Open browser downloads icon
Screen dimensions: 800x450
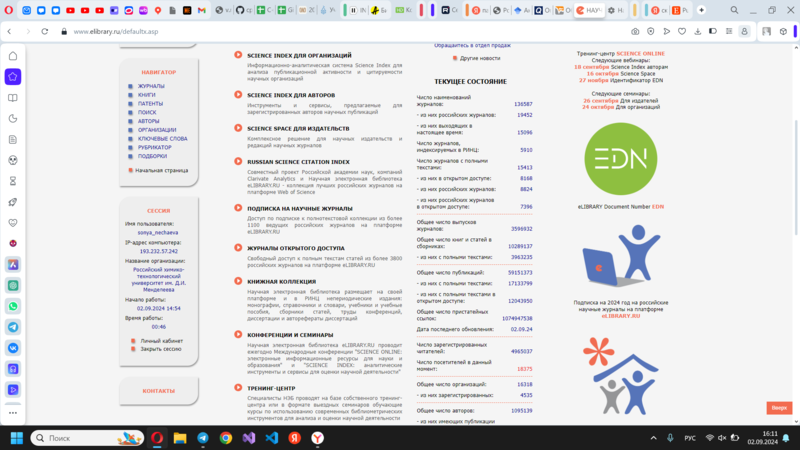coord(697,32)
